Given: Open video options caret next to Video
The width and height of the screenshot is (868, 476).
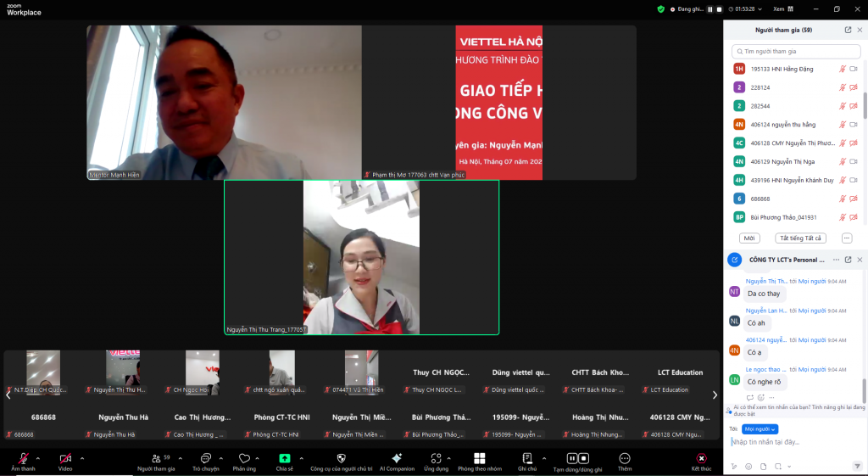Looking at the screenshot, I should pos(82,458).
